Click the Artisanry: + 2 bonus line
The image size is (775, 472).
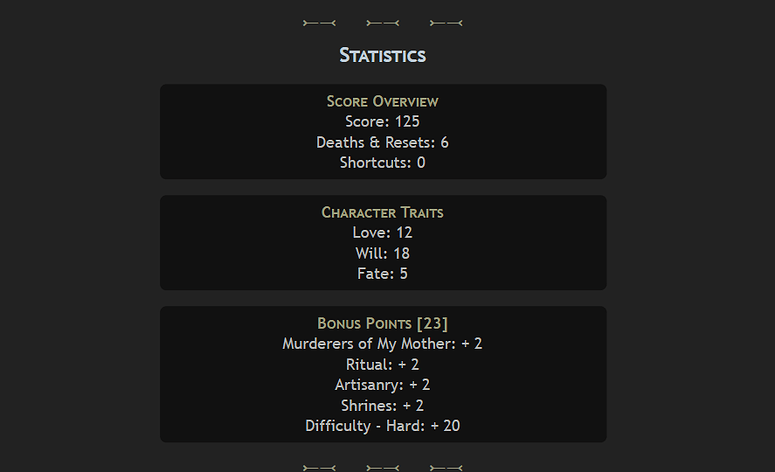[383, 385]
